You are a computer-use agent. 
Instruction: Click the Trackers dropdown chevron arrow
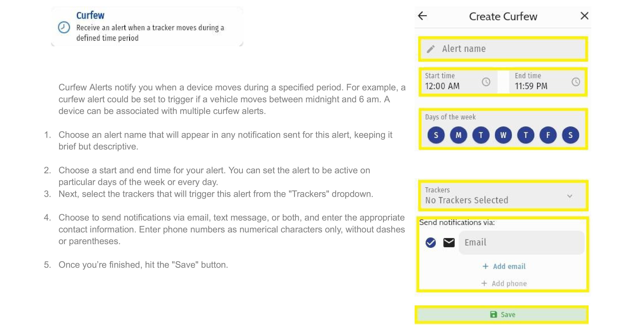(x=570, y=196)
